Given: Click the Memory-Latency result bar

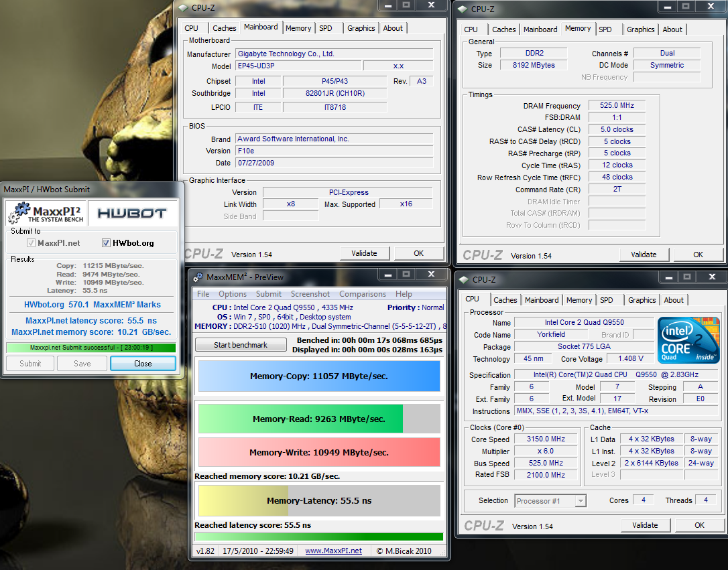Looking at the screenshot, I should [319, 501].
